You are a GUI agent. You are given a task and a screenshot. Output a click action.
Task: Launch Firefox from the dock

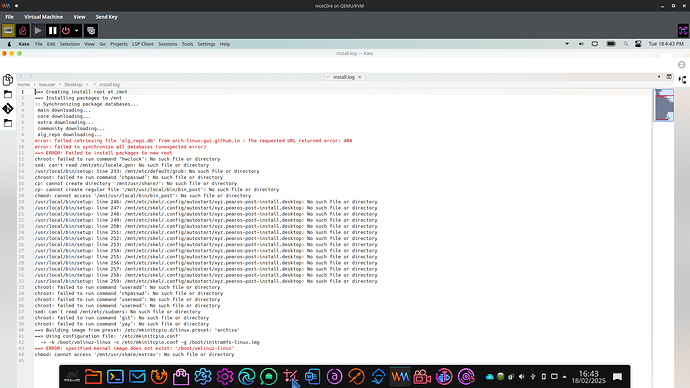(x=159, y=377)
